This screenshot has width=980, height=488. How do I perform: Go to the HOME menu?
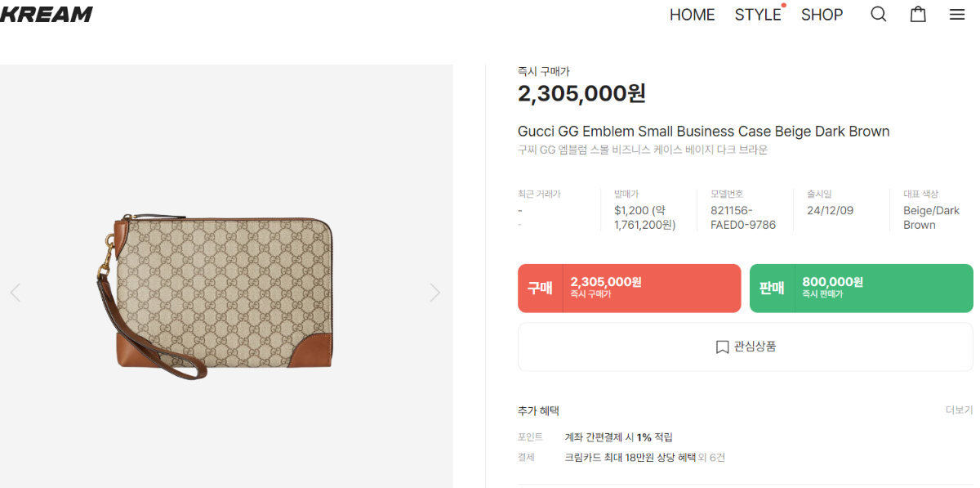[692, 15]
